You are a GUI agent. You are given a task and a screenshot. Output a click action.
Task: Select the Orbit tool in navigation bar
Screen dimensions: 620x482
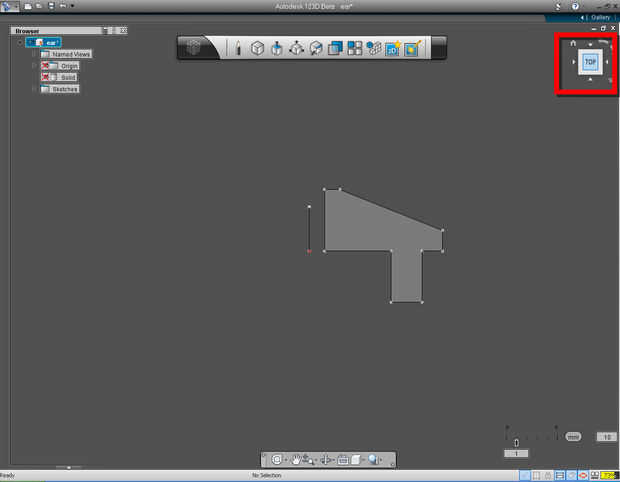click(x=325, y=459)
